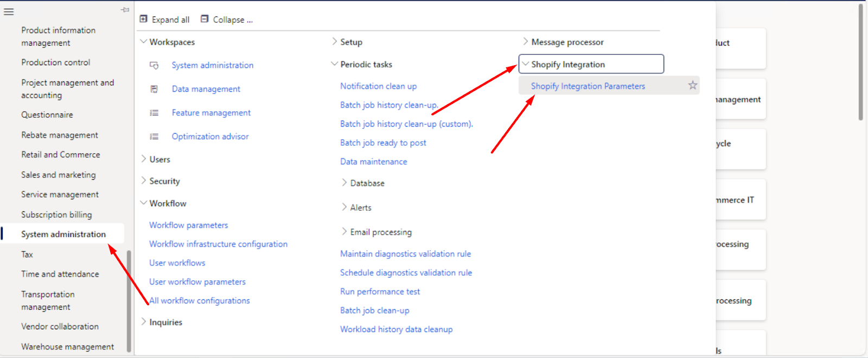Screen dimensions: 868x358
Task: Open Sales and marketing module
Action: coord(59,174)
